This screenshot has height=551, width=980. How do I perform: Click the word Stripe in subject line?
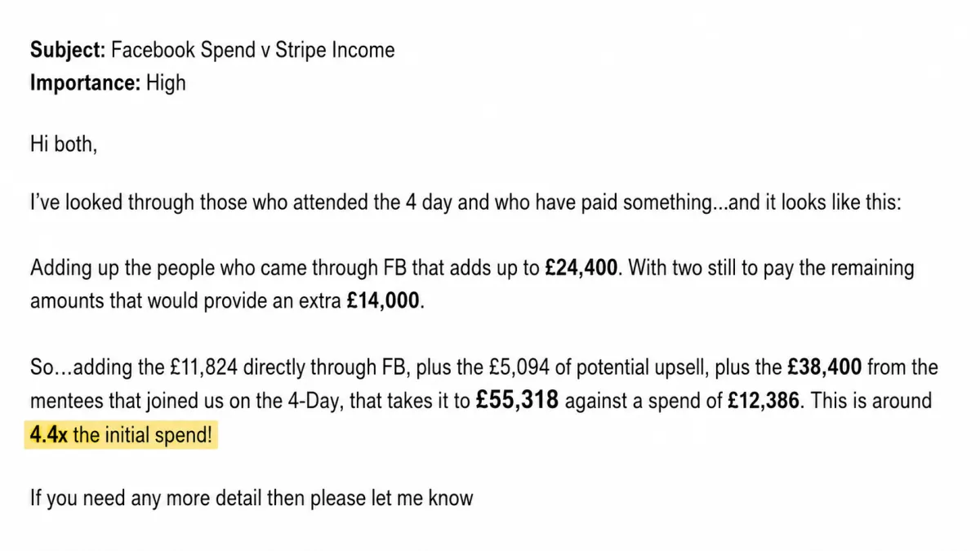click(301, 51)
